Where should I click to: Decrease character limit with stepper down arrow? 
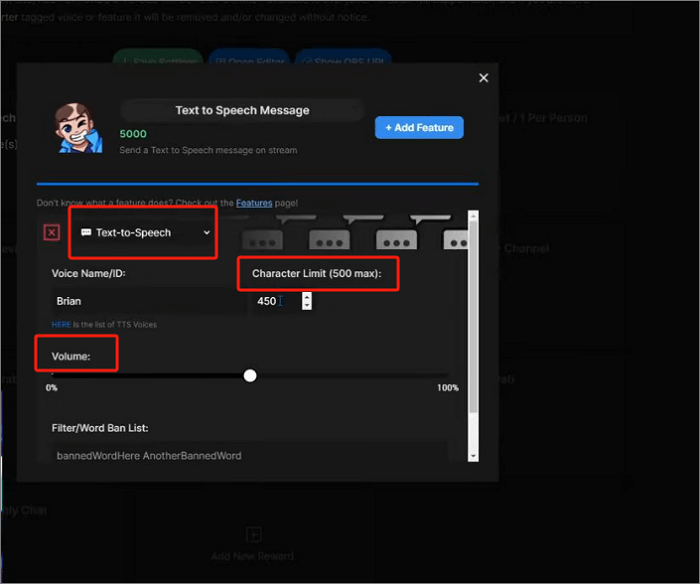(x=307, y=305)
